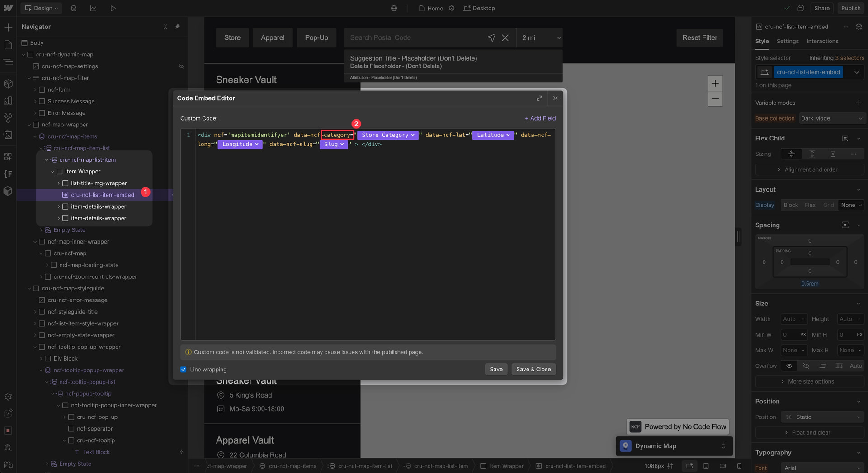Image resolution: width=868 pixels, height=473 pixels.
Task: Click the globe locale icon in top bar
Action: [x=394, y=8]
